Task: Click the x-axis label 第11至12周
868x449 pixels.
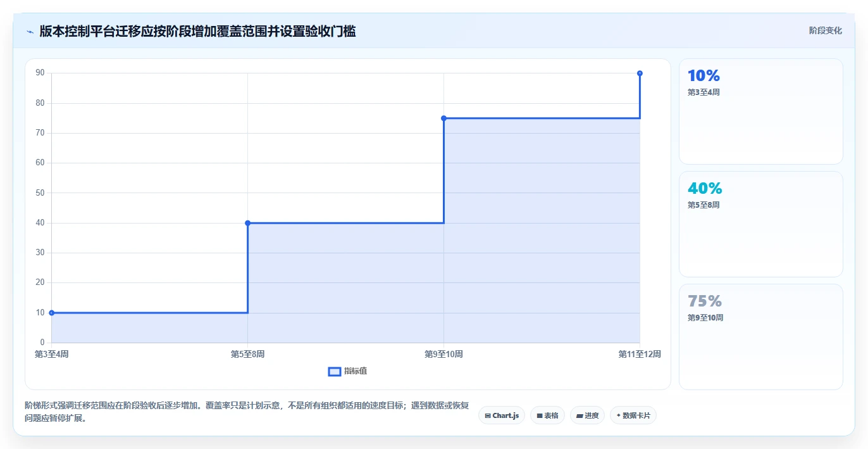Action: click(640, 354)
